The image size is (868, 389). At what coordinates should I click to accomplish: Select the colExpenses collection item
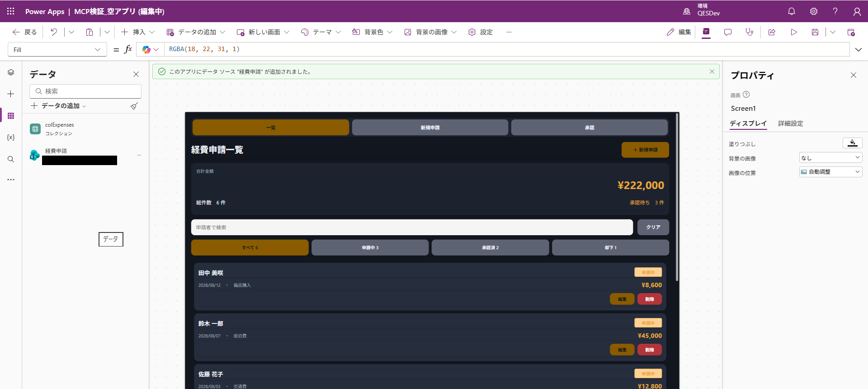[85, 129]
